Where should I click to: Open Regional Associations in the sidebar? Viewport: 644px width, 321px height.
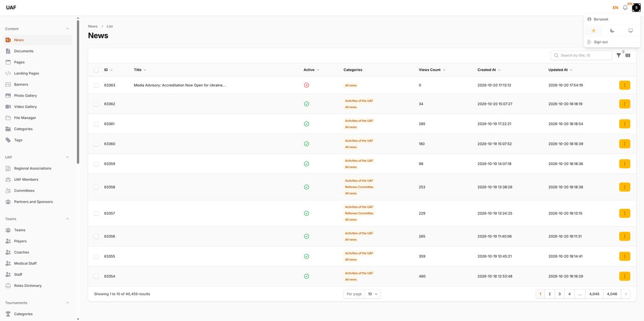pyautogui.click(x=37, y=168)
